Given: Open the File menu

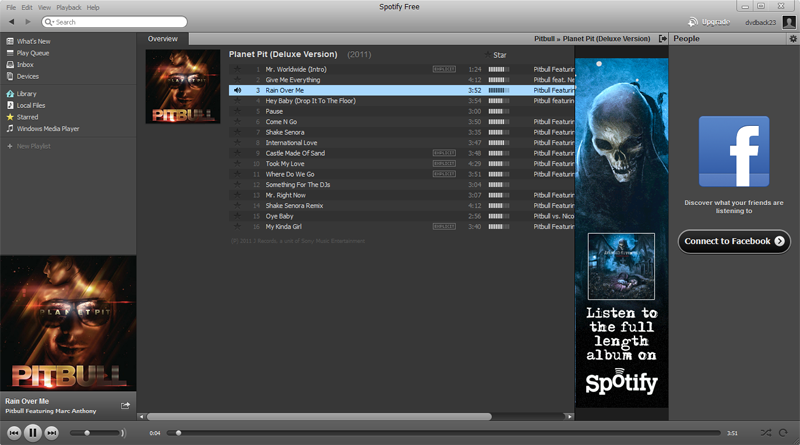Looking at the screenshot, I should 11,8.
